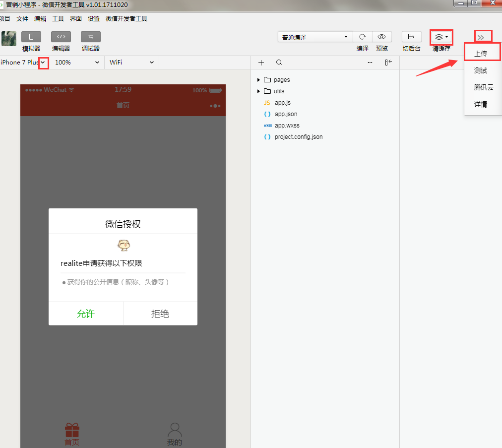Open the 微信开发者工具 menu
The width and height of the screenshot is (502, 448).
(126, 18)
